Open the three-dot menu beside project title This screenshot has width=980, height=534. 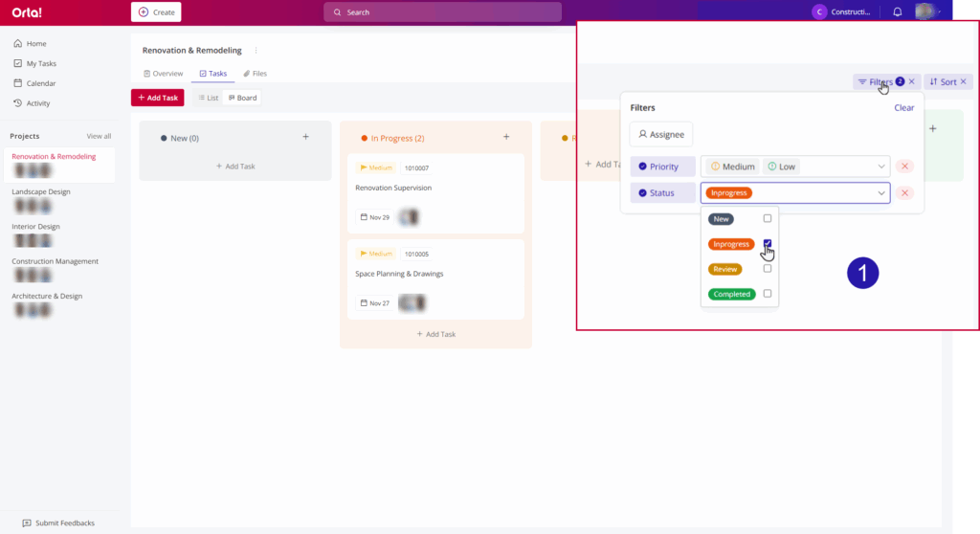[x=256, y=50]
